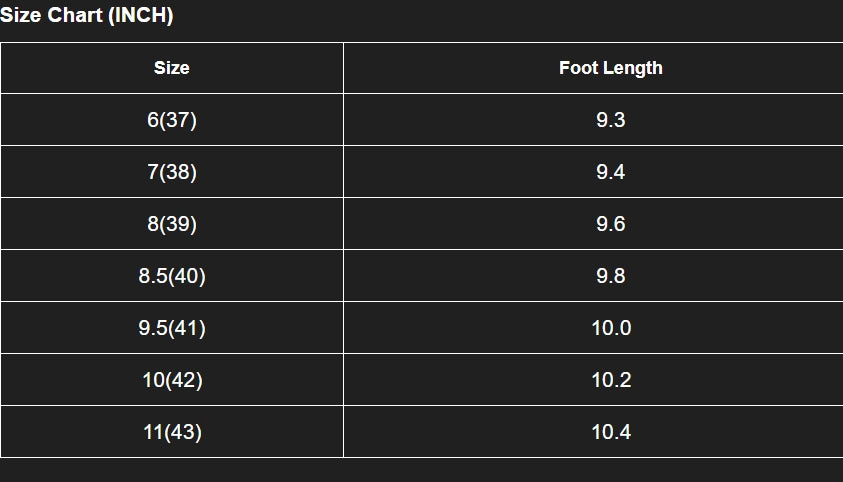The image size is (843, 482).
Task: Click the 8.5(40) size cell
Action: 172,276
